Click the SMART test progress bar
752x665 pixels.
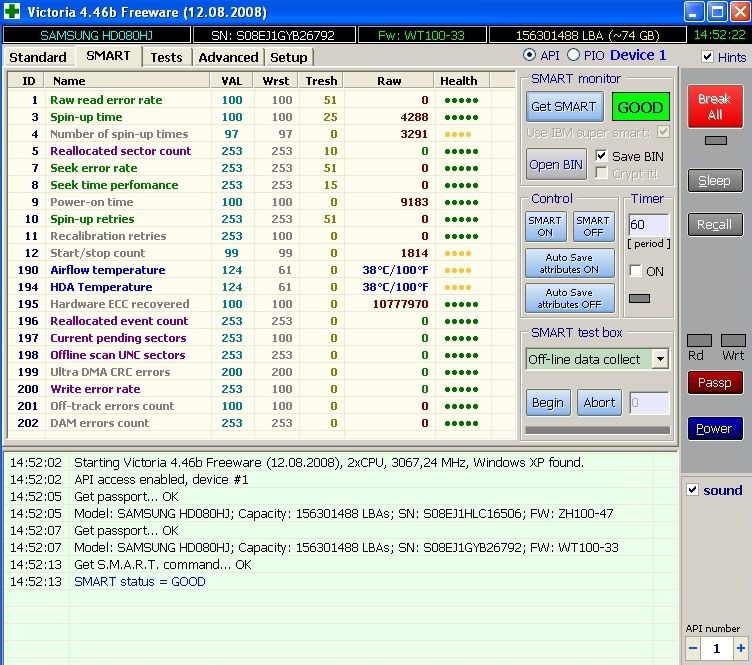tap(598, 430)
